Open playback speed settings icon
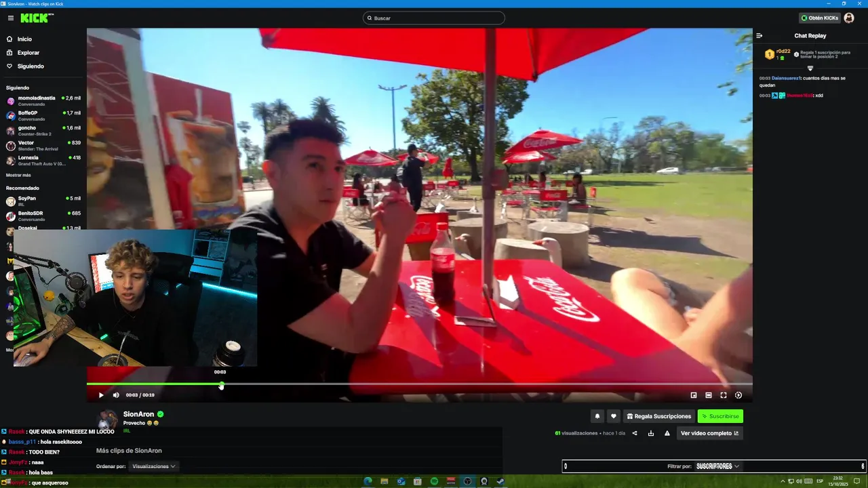The width and height of the screenshot is (868, 488). tap(738, 395)
